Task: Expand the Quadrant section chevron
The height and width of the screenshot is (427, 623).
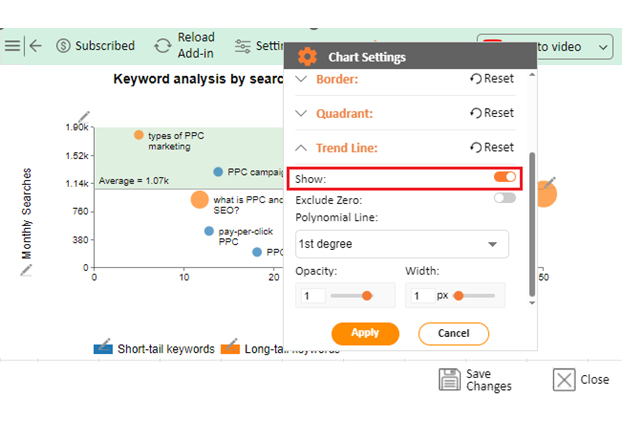Action: (x=302, y=114)
